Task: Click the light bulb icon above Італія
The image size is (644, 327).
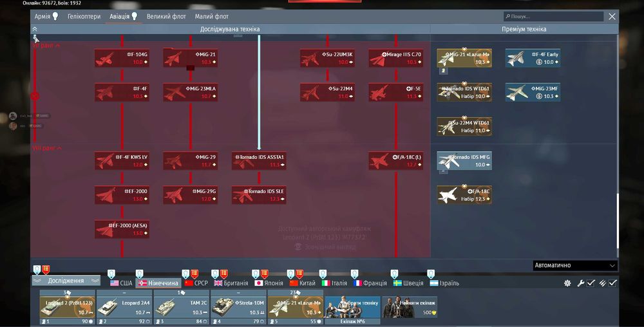Action: tap(323, 274)
